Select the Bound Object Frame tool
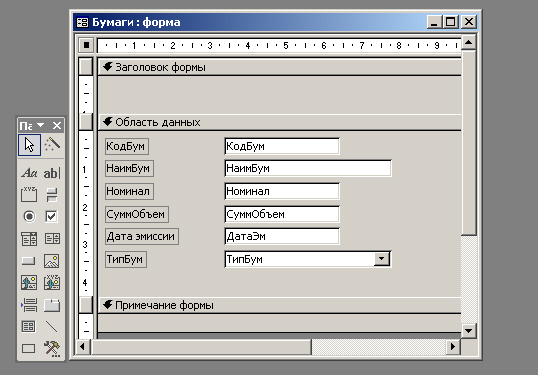 52,283
